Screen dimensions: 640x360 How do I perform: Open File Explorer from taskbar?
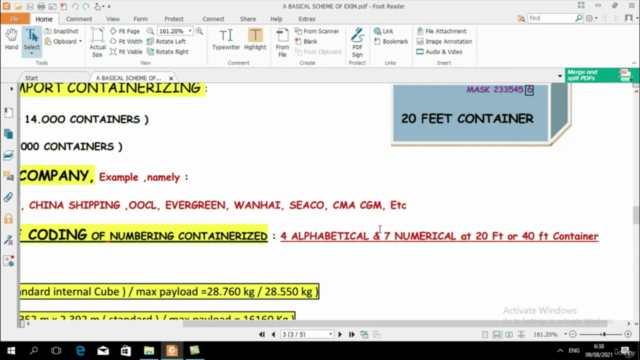click(149, 351)
